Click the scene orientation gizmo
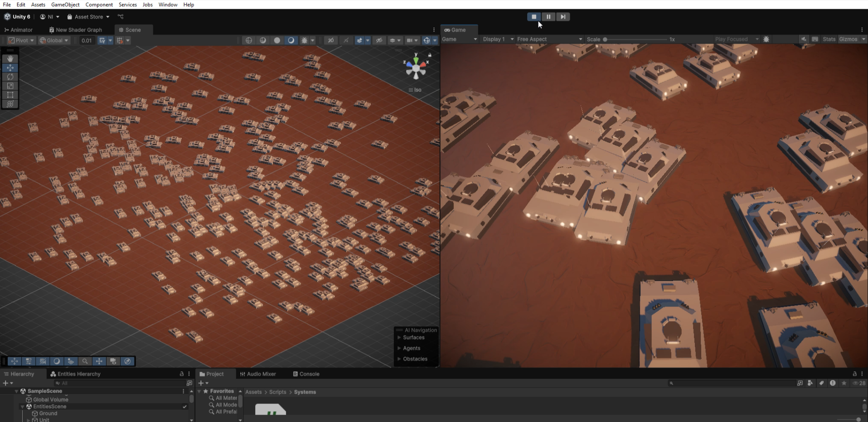Image resolution: width=868 pixels, height=422 pixels. point(416,68)
